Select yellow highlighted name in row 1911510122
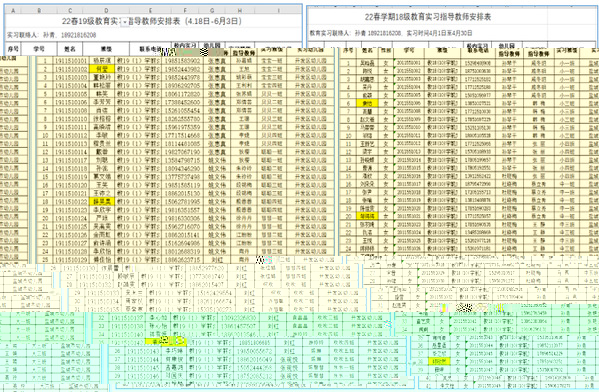 (x=102, y=201)
